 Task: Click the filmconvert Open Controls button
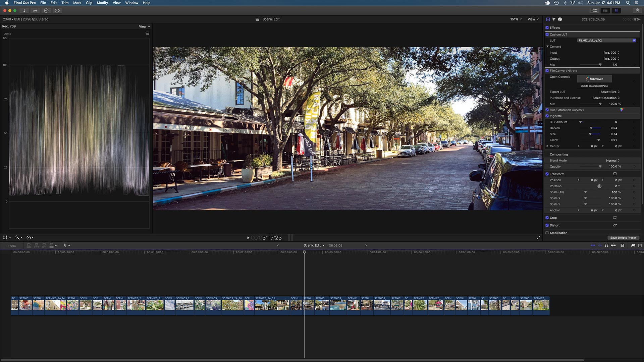tap(594, 79)
